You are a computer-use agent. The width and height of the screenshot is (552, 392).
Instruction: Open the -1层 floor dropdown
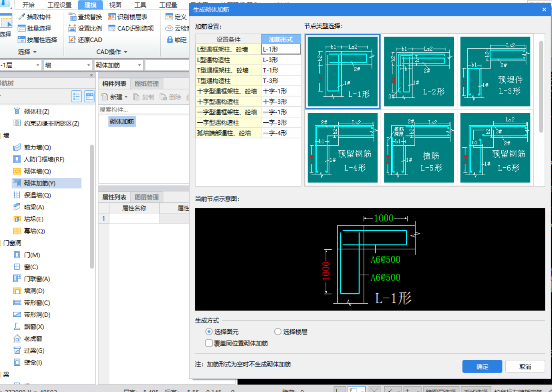pos(38,65)
